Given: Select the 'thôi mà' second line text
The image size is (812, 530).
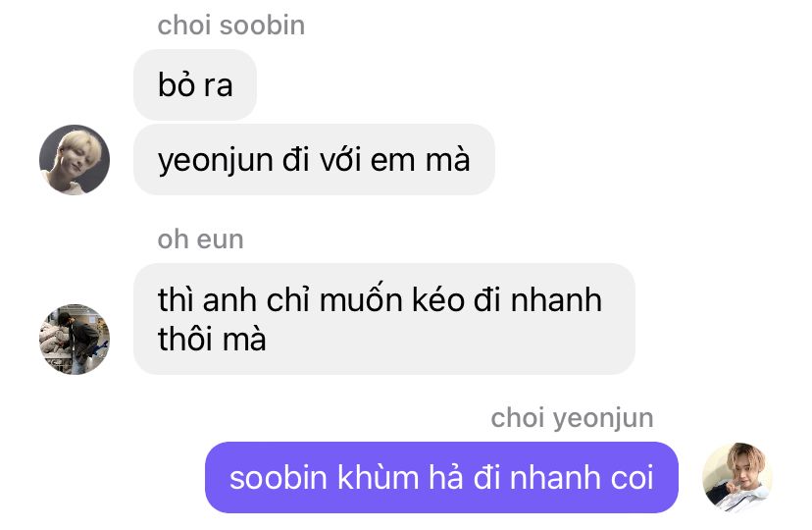Looking at the screenshot, I should (x=212, y=339).
